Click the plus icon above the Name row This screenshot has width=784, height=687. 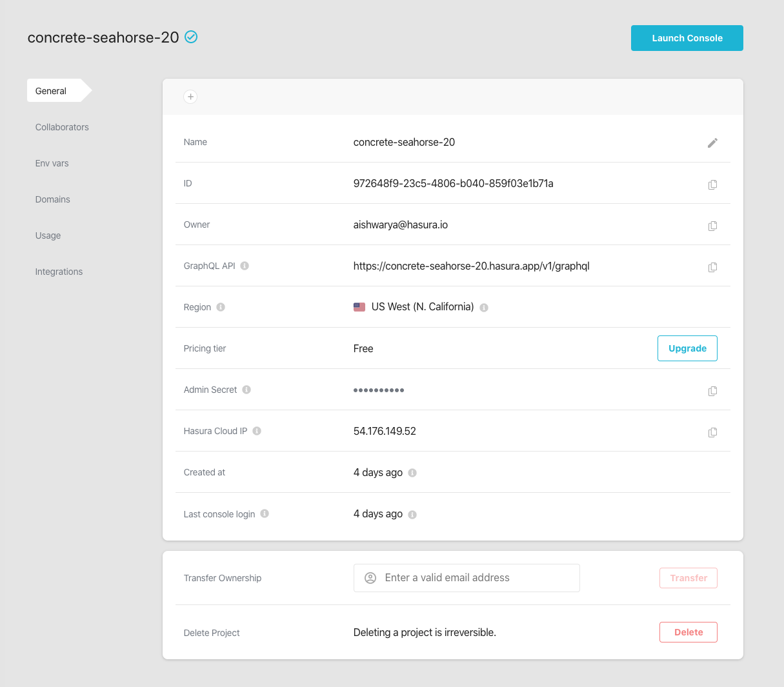point(190,97)
